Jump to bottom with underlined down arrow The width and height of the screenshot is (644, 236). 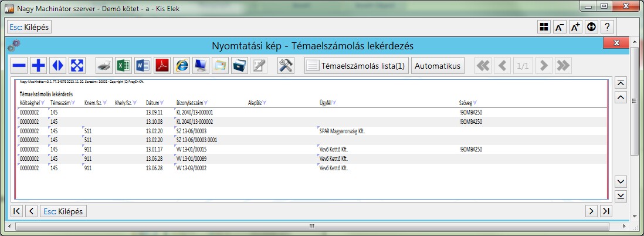click(621, 196)
